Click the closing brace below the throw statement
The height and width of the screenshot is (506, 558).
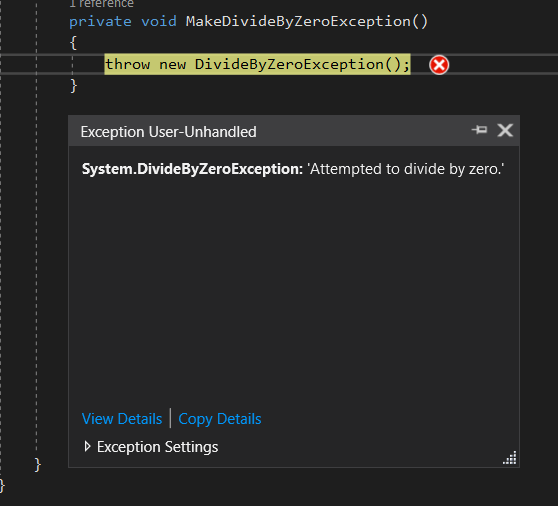74,86
